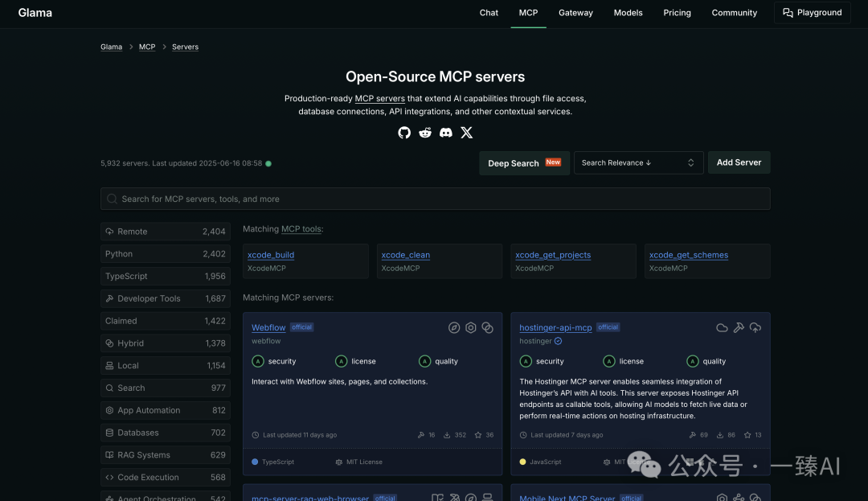Click the cloud icon on hostinger-api-mcp card
Screen dimensions: 868x501
pos(722,328)
